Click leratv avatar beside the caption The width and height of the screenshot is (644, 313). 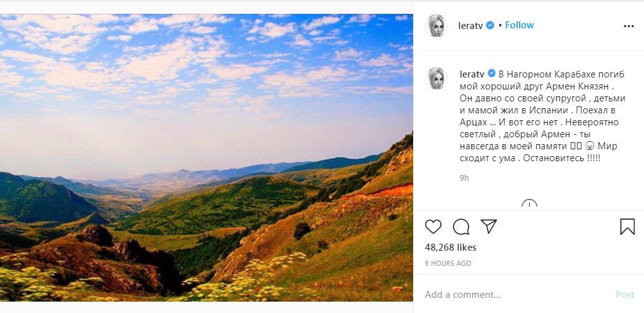point(436,78)
